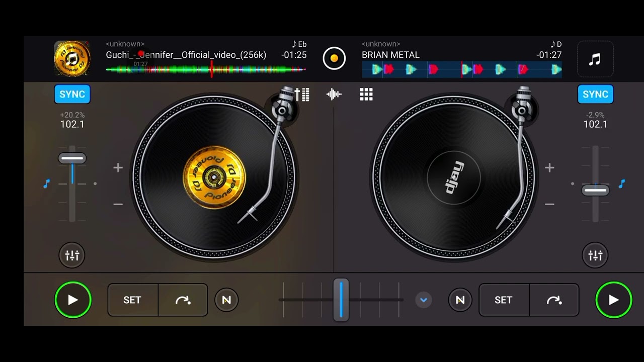The image size is (644, 362).
Task: Nudge left deck pitch down with minus
Action: [x=118, y=204]
